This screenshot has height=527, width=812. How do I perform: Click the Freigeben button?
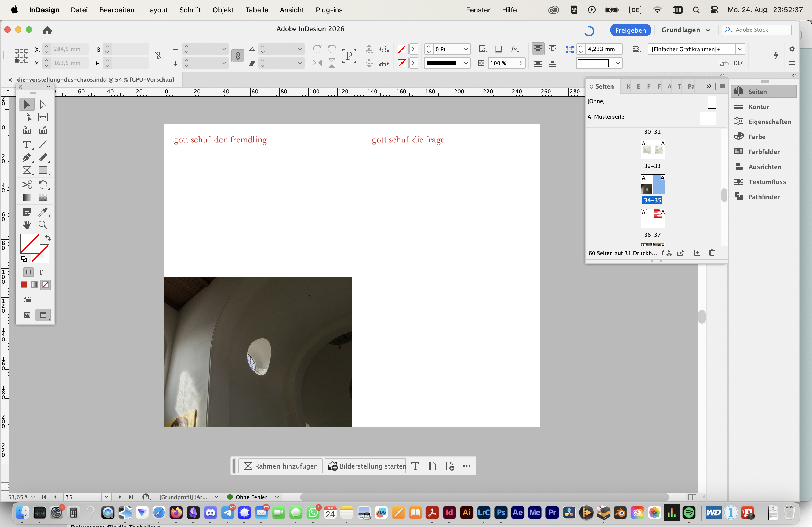pyautogui.click(x=630, y=30)
